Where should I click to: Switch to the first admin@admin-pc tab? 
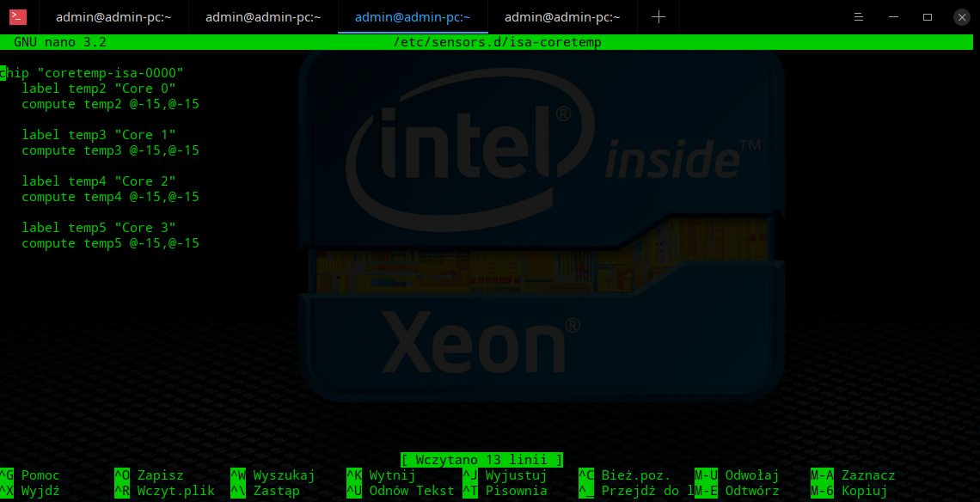click(x=113, y=16)
